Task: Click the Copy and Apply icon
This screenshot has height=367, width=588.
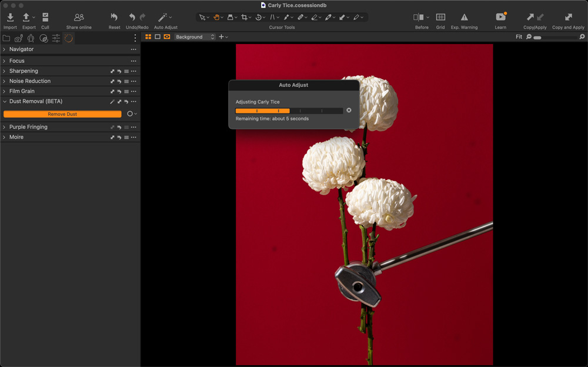Action: tap(568, 18)
